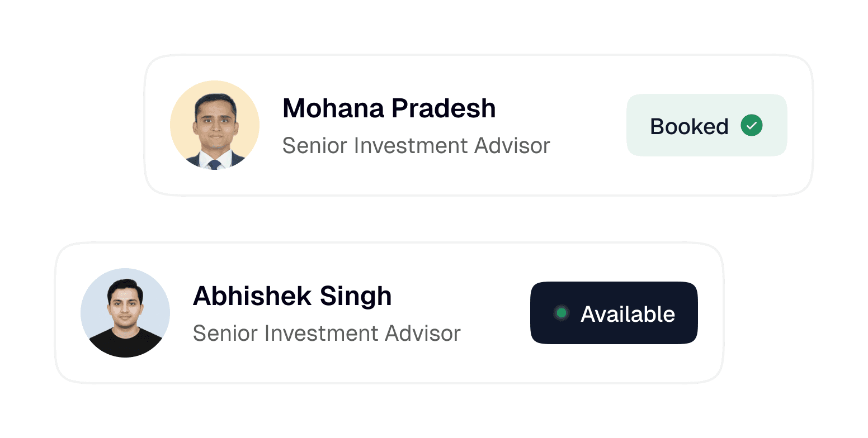This screenshot has width=868, height=438.
Task: Select Abhishek Singh's profile photo
Action: [x=125, y=313]
